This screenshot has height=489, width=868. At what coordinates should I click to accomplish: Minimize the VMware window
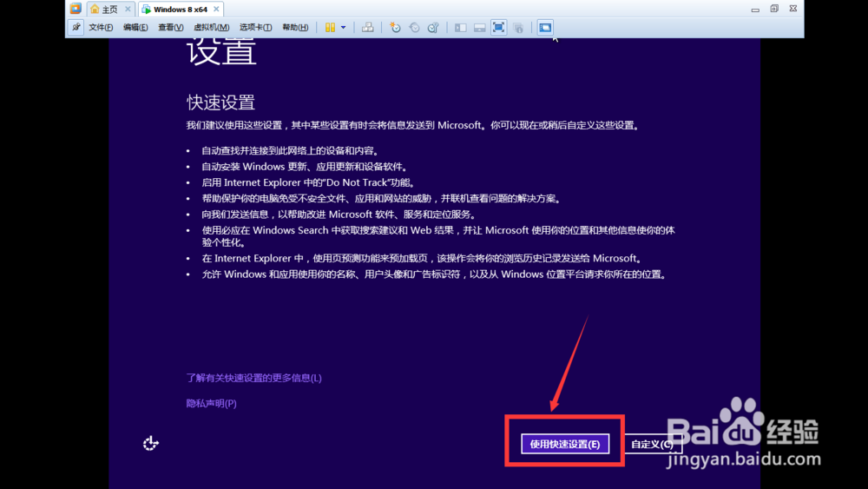pyautogui.click(x=755, y=9)
